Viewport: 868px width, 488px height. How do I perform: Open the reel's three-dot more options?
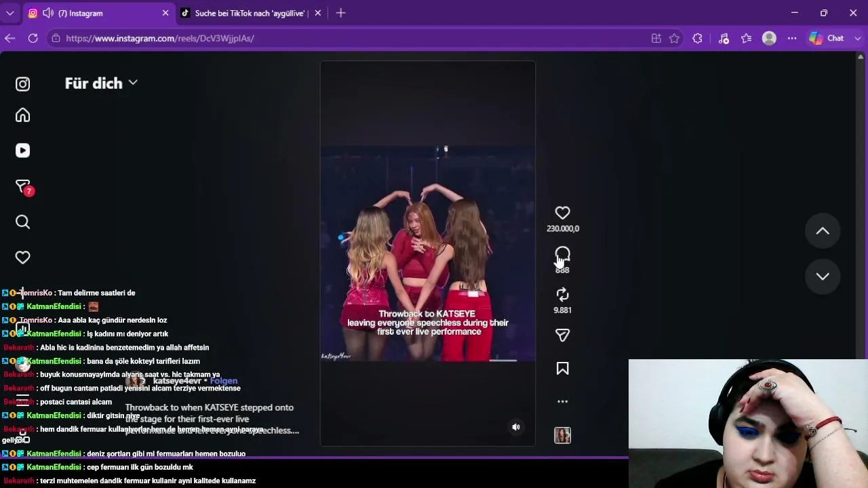click(x=562, y=401)
